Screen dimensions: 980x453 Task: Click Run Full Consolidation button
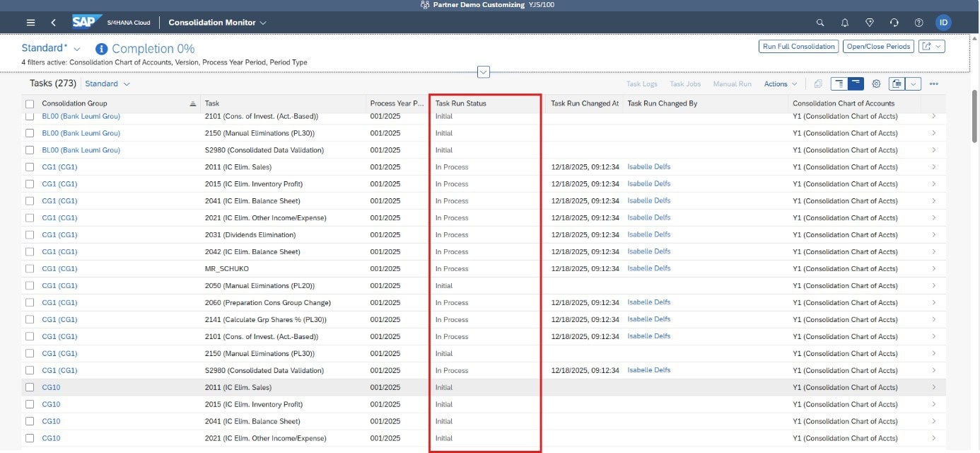[x=798, y=47]
